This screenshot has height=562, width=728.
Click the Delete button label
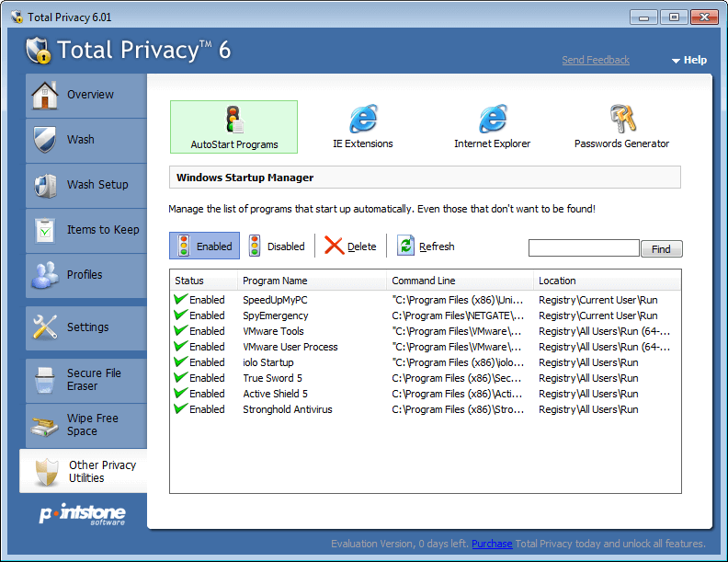point(361,247)
